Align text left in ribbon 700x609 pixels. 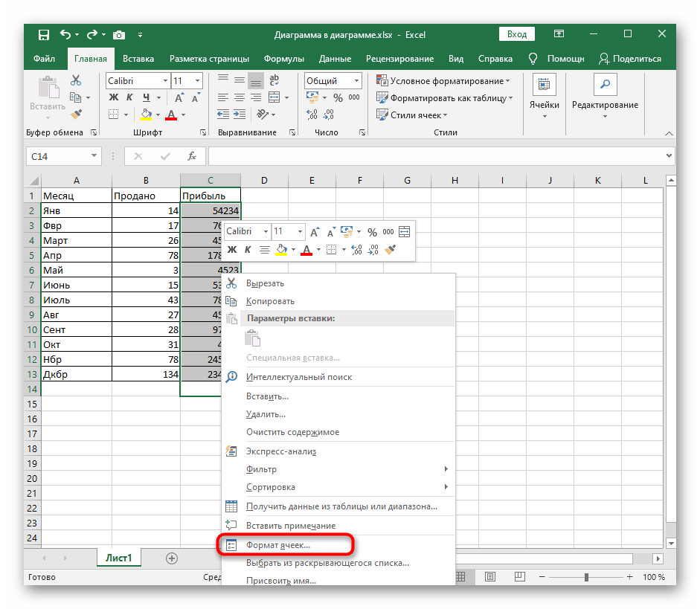[222, 97]
